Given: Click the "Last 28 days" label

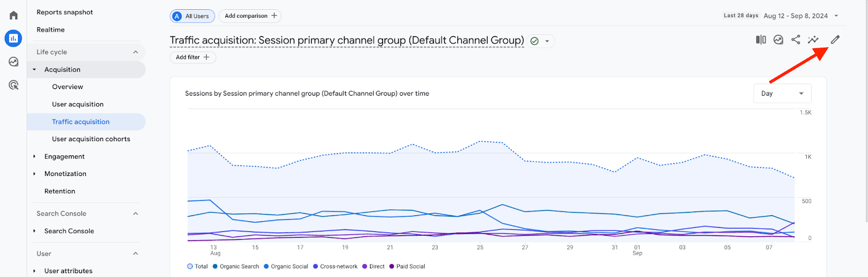Looking at the screenshot, I should click(741, 16).
